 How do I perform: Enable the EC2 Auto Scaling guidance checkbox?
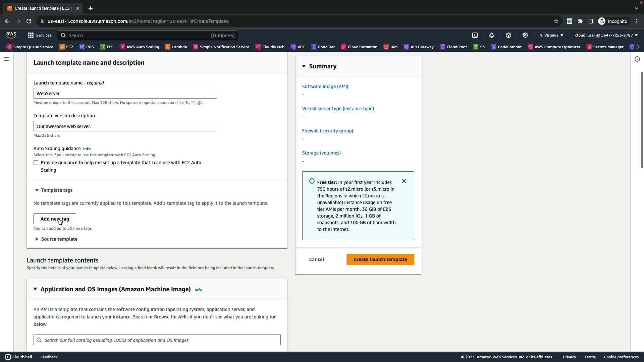click(x=36, y=163)
